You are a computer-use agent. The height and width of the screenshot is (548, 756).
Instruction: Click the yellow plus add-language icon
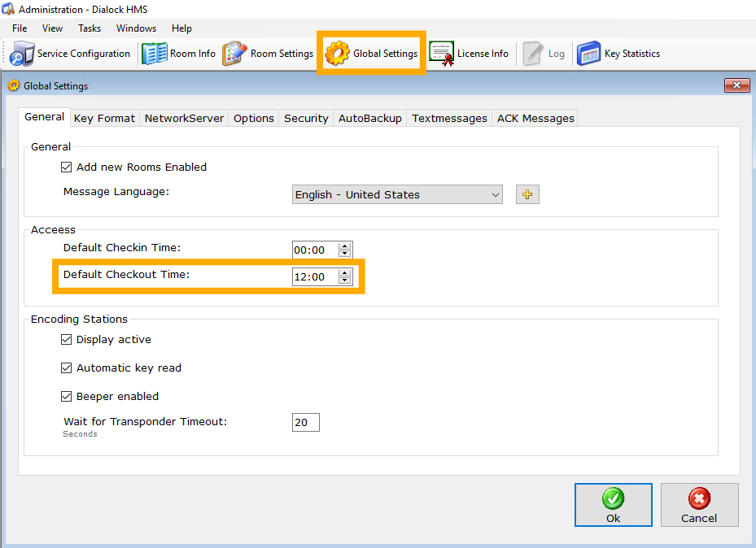point(527,194)
